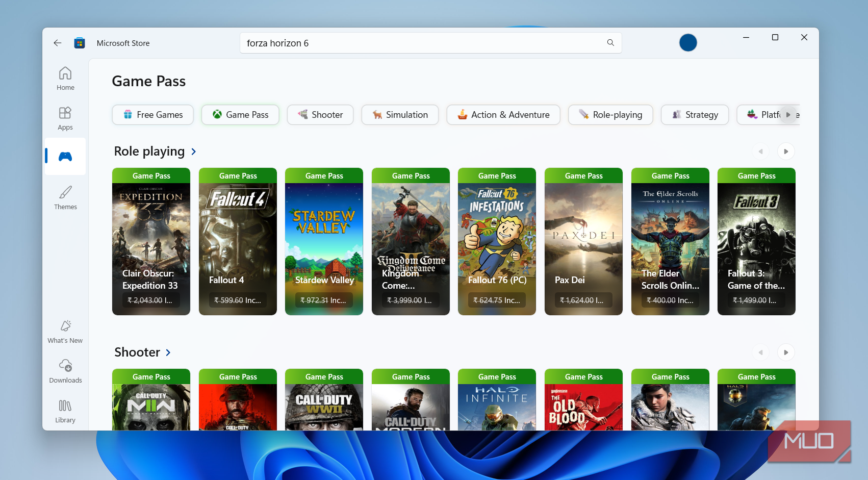Go back using the back arrow
868x480 pixels.
[x=58, y=43]
